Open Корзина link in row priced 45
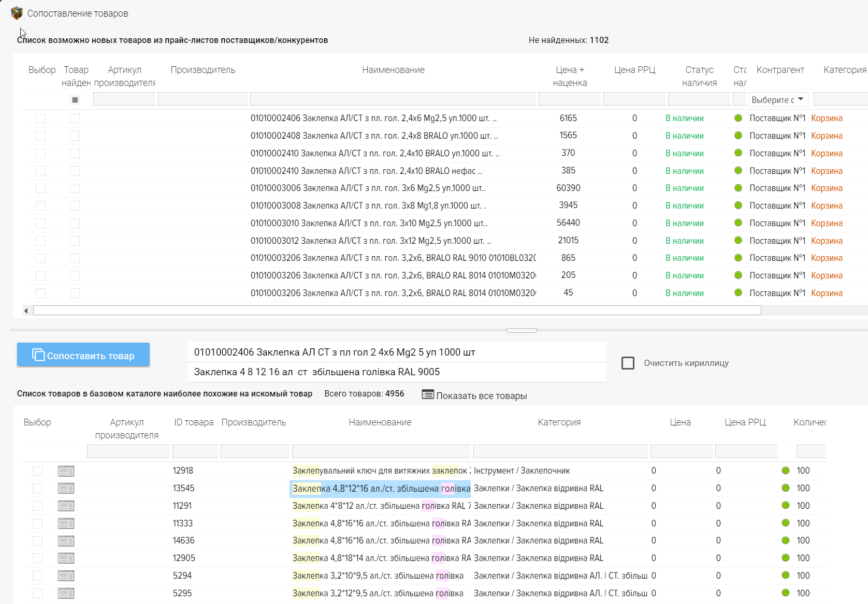 [827, 293]
